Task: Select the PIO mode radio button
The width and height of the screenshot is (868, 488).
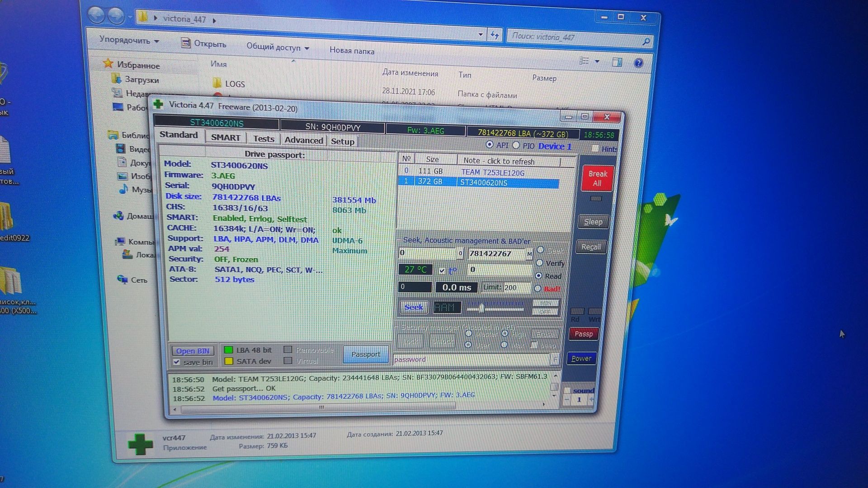Action: pyautogui.click(x=516, y=145)
